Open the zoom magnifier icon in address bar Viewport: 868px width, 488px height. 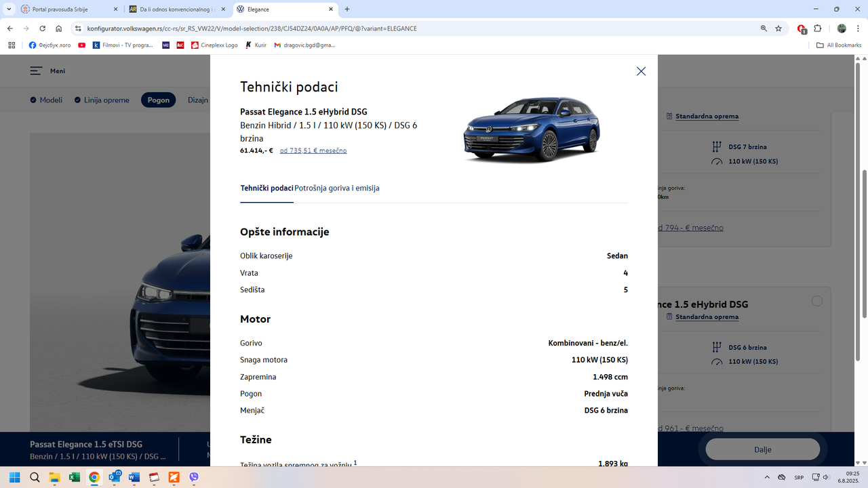(x=764, y=28)
